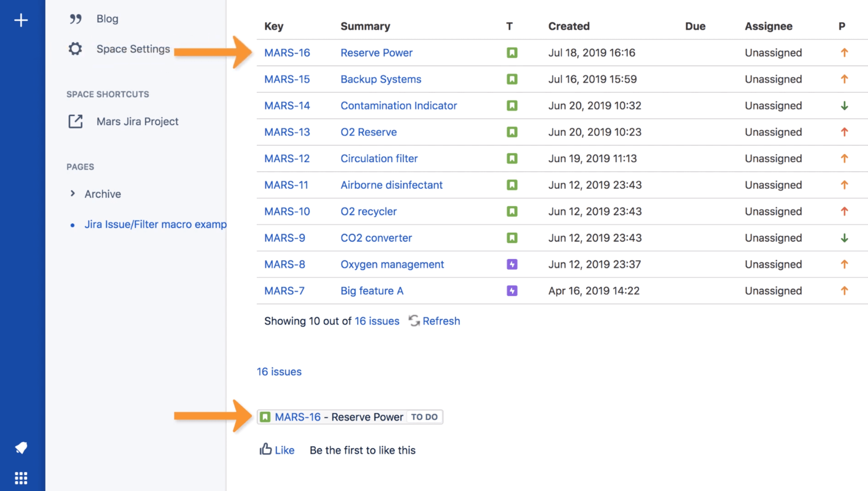Click the Story type icon on MARS-7

(x=512, y=290)
